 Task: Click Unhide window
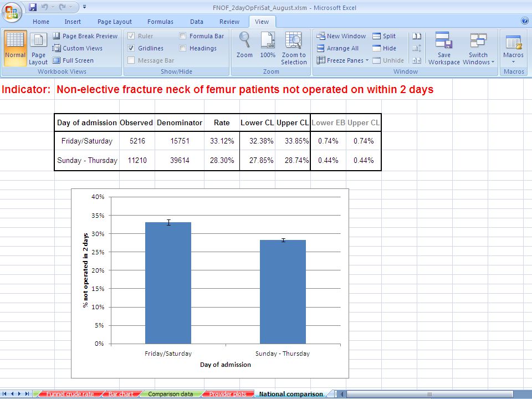(388, 60)
